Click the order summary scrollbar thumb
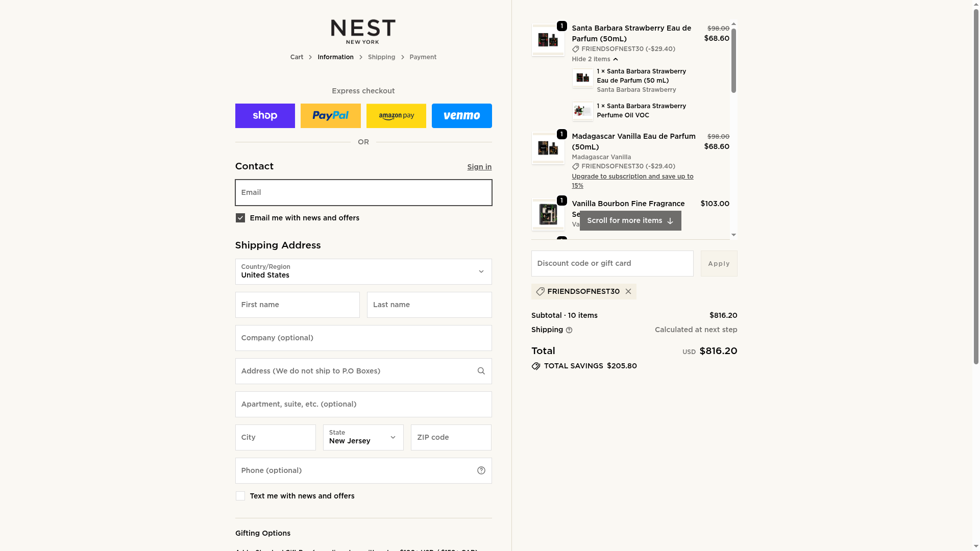Viewport: 980px width, 551px height. click(733, 61)
